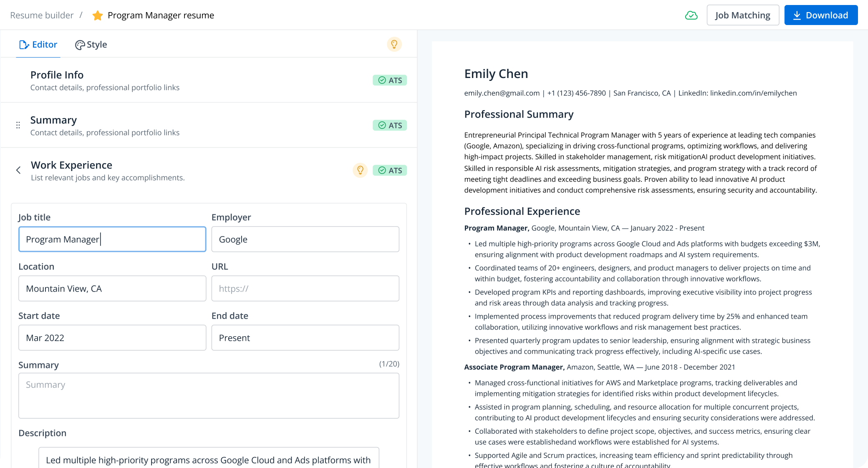Image resolution: width=868 pixels, height=468 pixels.
Task: Toggle the ATS badge on Work Experience
Action: click(389, 170)
